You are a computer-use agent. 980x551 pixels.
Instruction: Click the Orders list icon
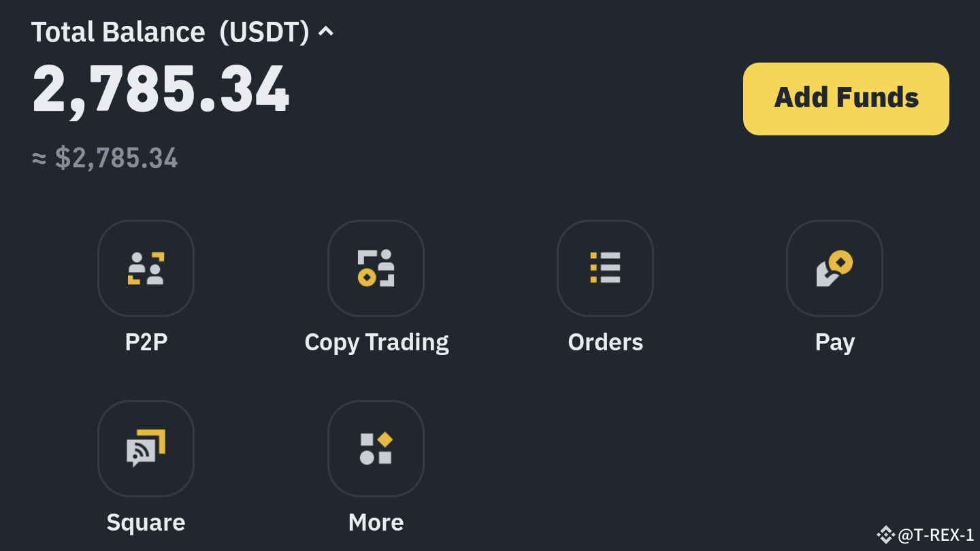point(605,268)
